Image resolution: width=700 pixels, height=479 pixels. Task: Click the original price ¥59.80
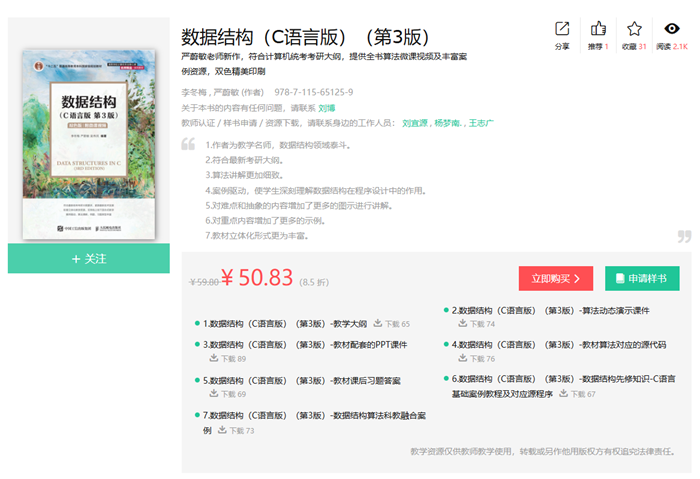click(x=204, y=282)
